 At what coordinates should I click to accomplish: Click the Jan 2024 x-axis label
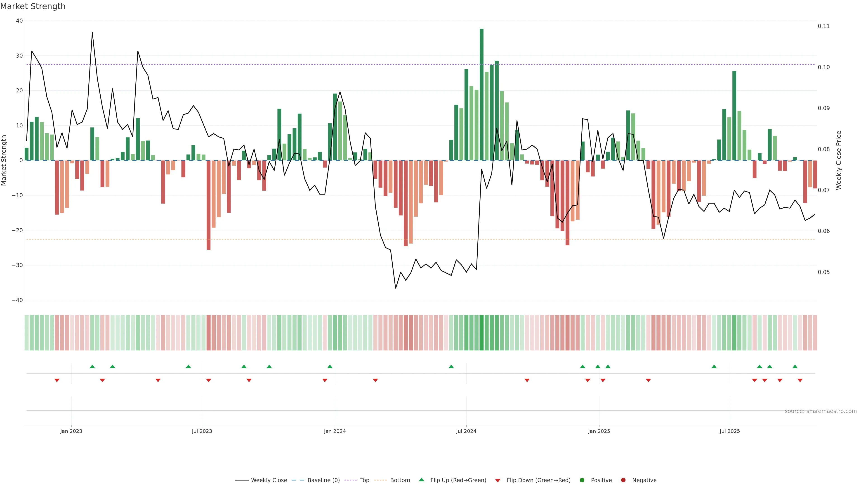(335, 431)
